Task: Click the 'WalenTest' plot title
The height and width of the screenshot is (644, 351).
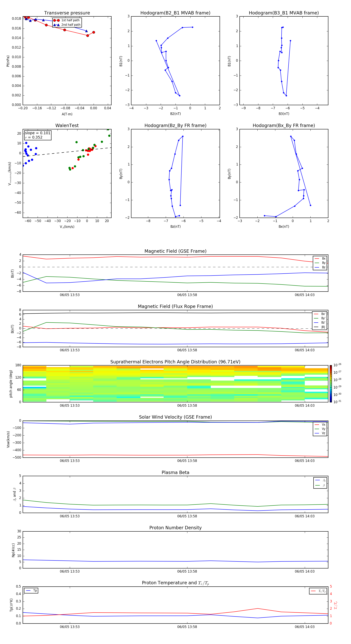Action: coord(67,125)
